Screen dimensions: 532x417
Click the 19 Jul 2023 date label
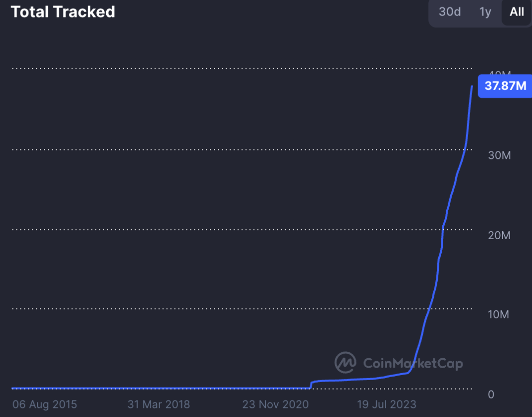pyautogui.click(x=386, y=404)
